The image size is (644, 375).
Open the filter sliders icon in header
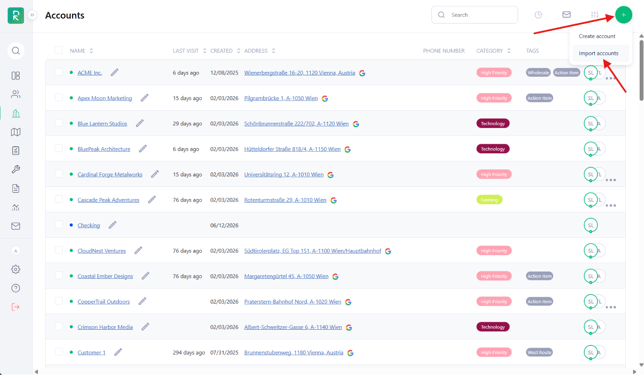594,15
